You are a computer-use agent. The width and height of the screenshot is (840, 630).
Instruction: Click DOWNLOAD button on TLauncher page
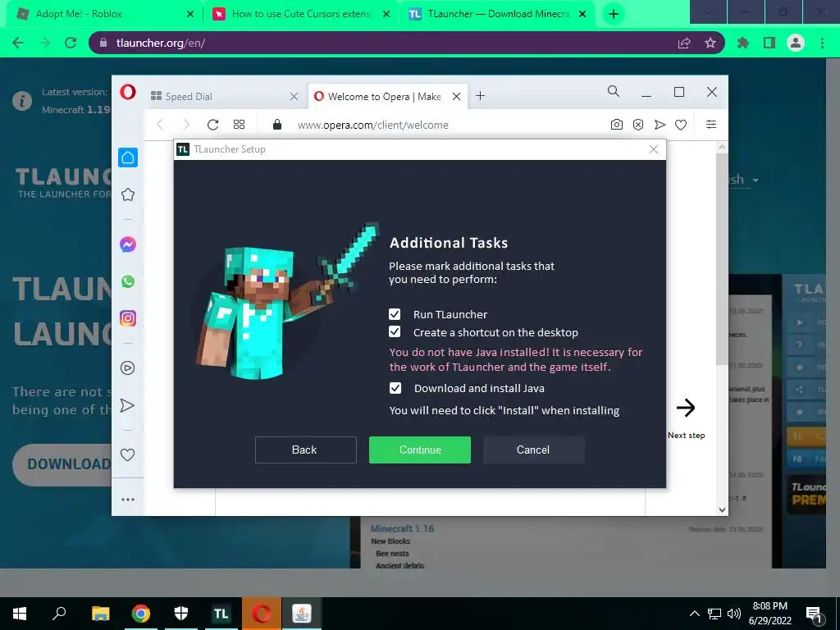click(62, 464)
